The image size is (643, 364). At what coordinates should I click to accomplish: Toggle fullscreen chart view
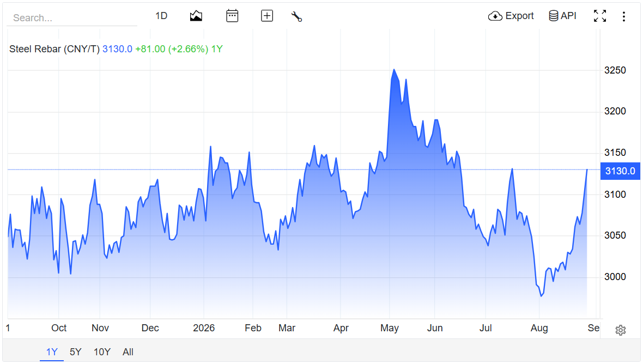[x=600, y=16]
